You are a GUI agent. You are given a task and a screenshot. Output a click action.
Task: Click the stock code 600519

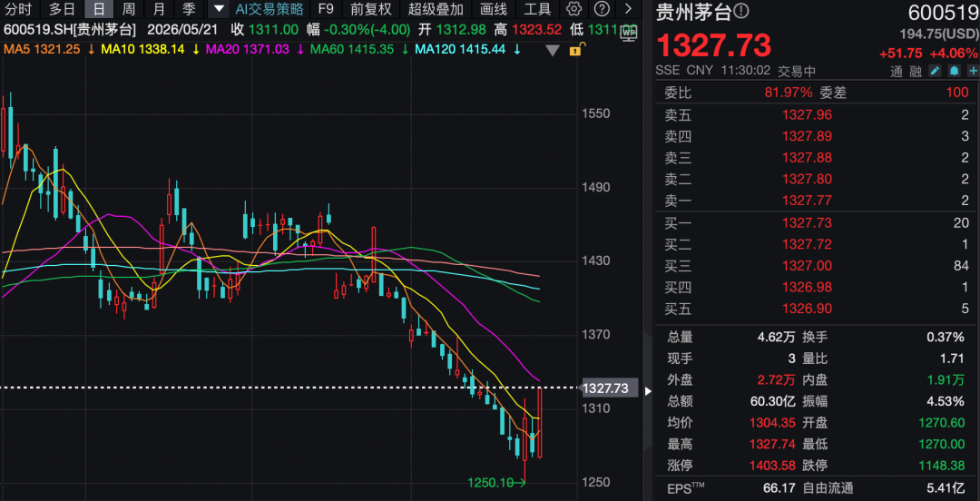(943, 13)
